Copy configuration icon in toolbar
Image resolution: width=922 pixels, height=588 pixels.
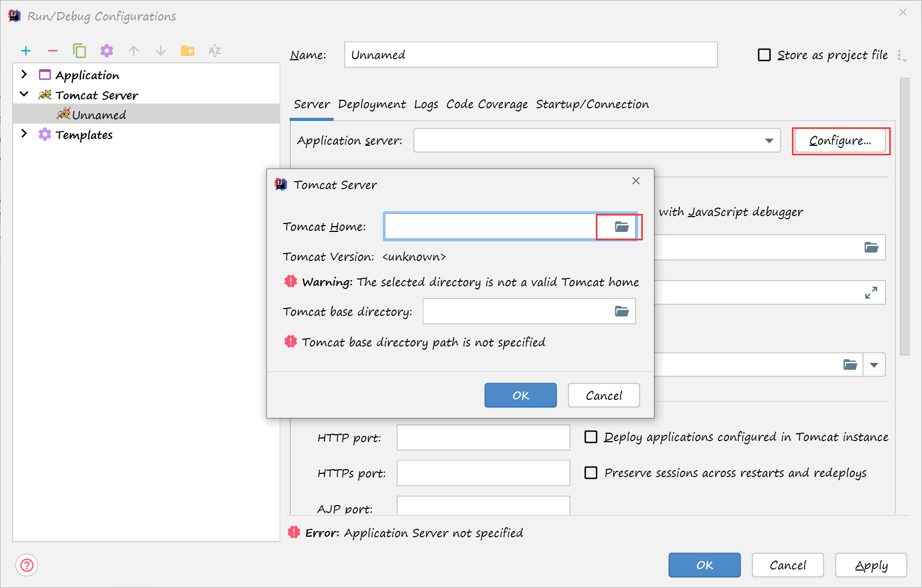[x=79, y=51]
